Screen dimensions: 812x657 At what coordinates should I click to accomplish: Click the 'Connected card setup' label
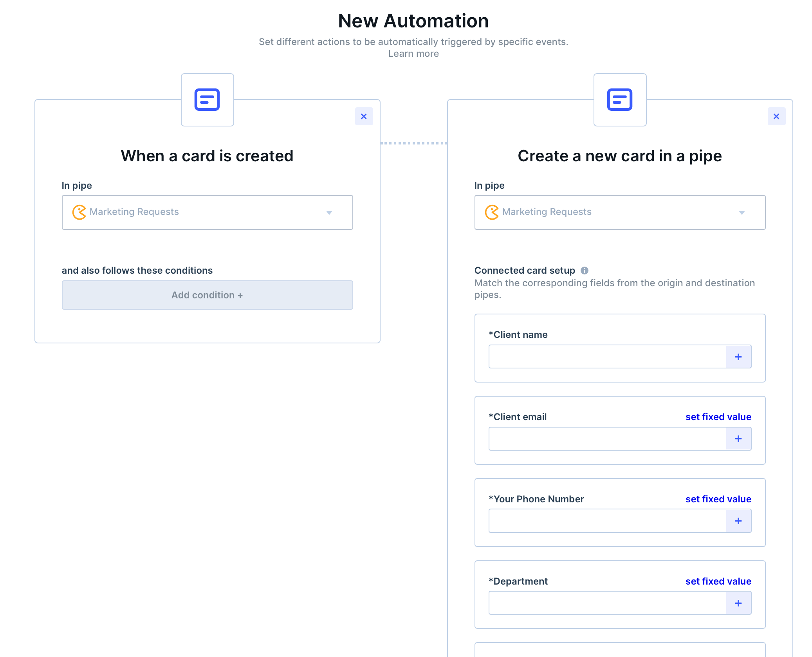pyautogui.click(x=525, y=271)
